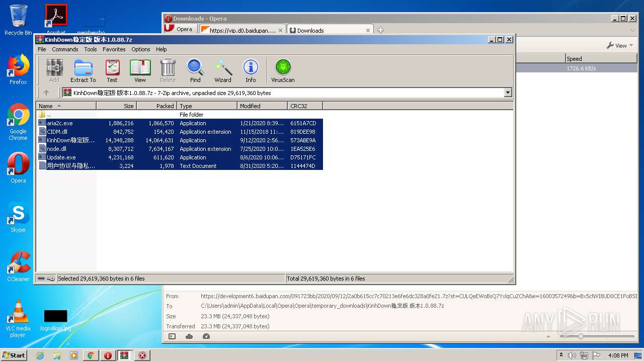Sort by Packed column header
This screenshot has height=362, width=644.
coord(157,106)
